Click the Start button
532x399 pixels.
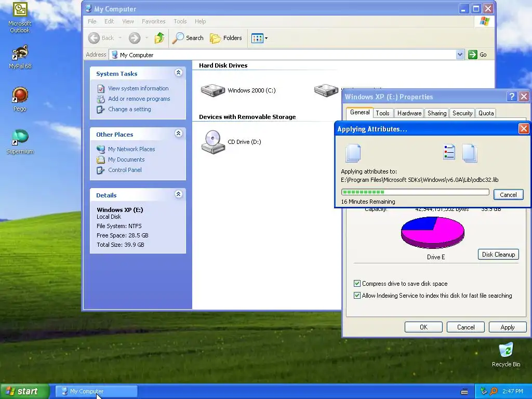coord(24,391)
